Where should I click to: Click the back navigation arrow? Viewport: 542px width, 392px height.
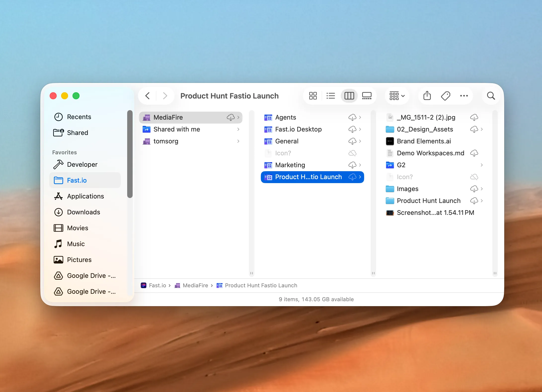pos(147,96)
